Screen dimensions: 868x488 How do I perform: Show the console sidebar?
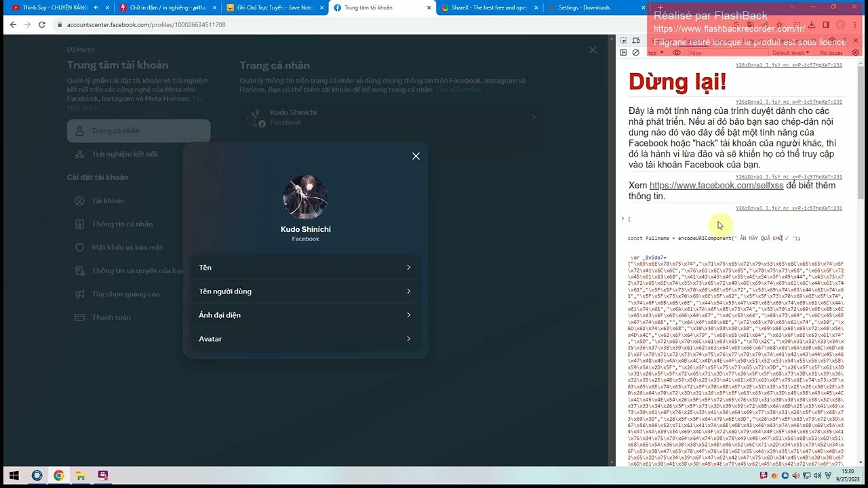pos(624,52)
